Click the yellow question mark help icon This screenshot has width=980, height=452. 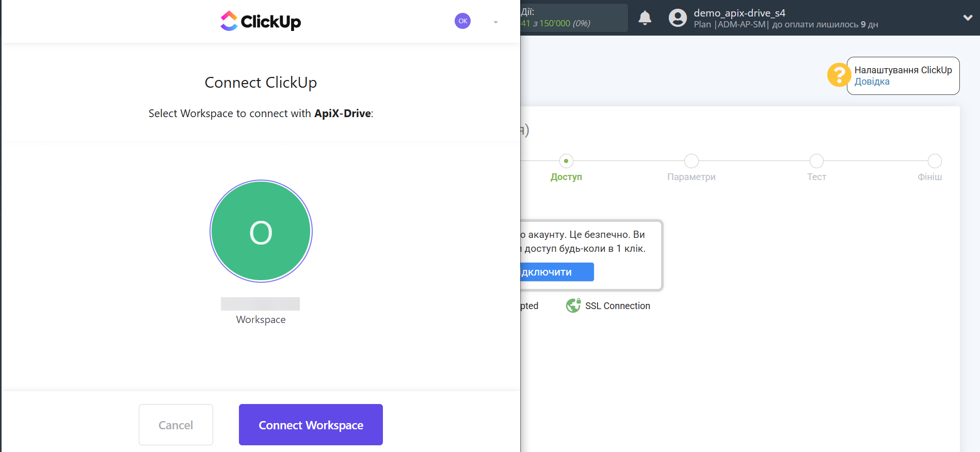point(839,75)
